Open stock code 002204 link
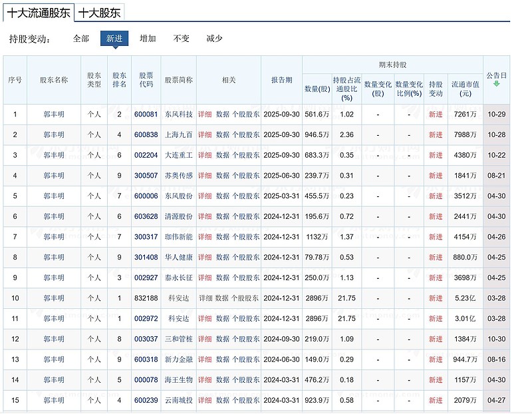 point(146,155)
